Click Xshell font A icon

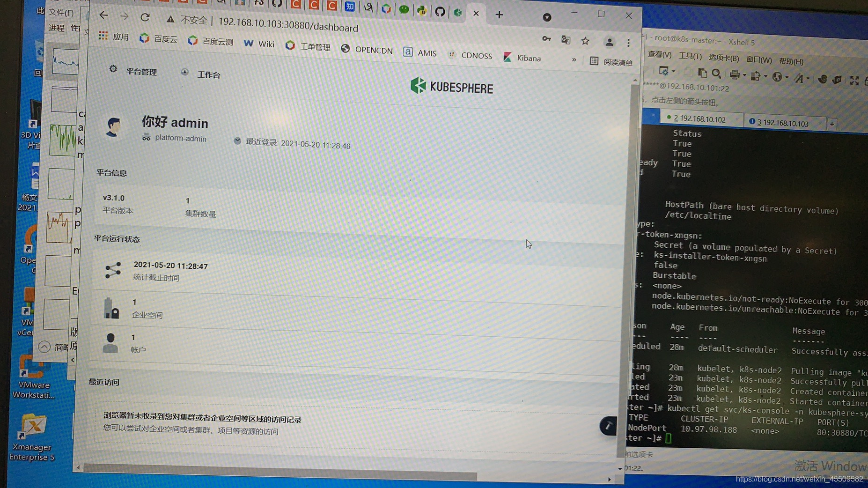(799, 78)
